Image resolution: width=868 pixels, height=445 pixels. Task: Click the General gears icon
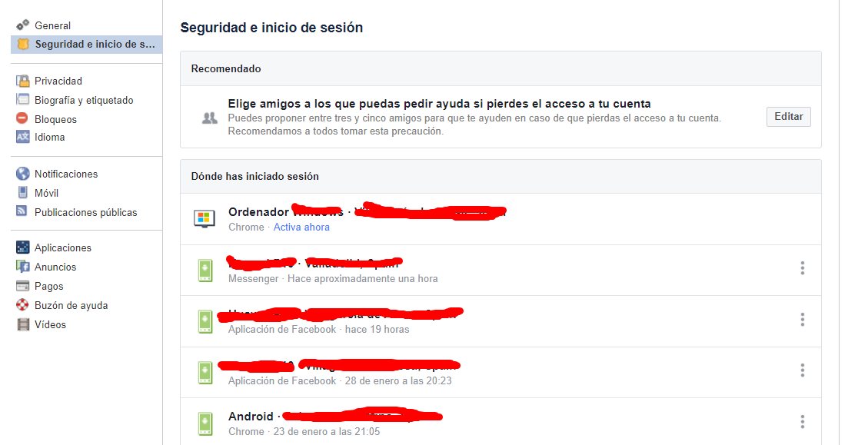pos(23,25)
